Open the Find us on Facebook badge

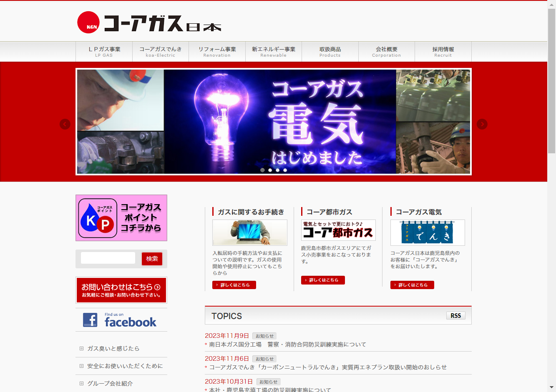(x=121, y=320)
